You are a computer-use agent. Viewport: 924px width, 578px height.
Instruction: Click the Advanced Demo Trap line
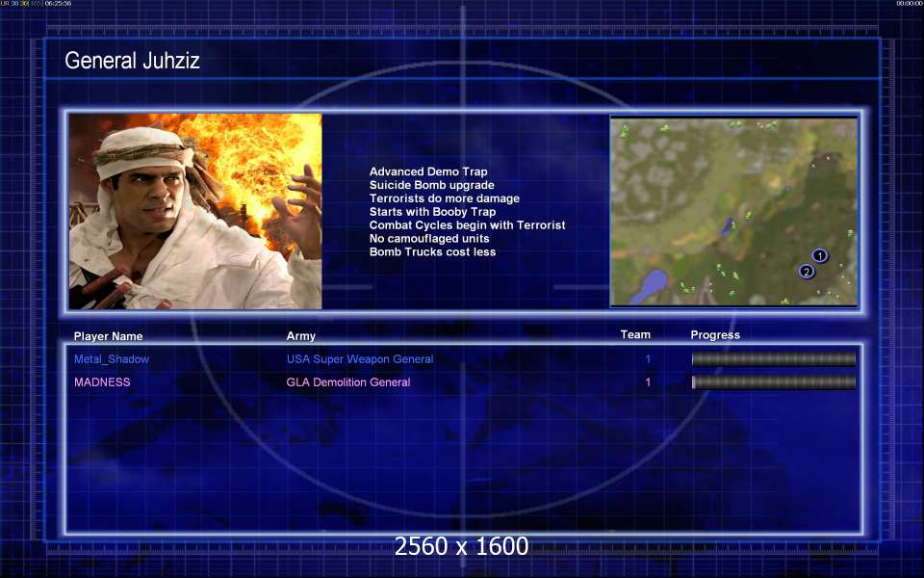click(427, 171)
